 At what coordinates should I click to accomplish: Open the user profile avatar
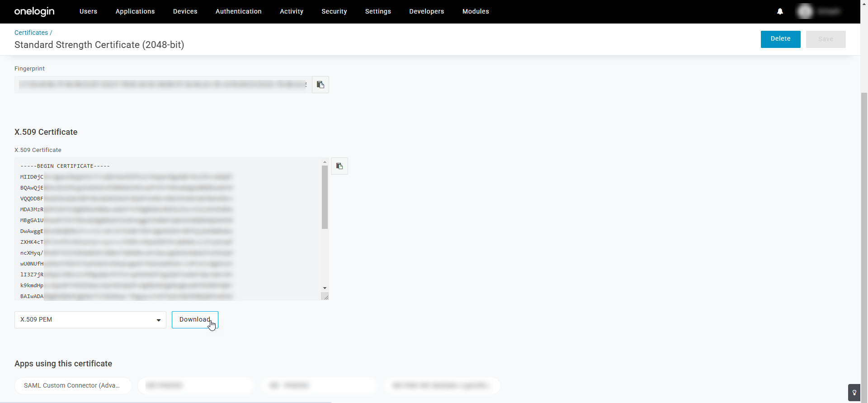point(805,11)
